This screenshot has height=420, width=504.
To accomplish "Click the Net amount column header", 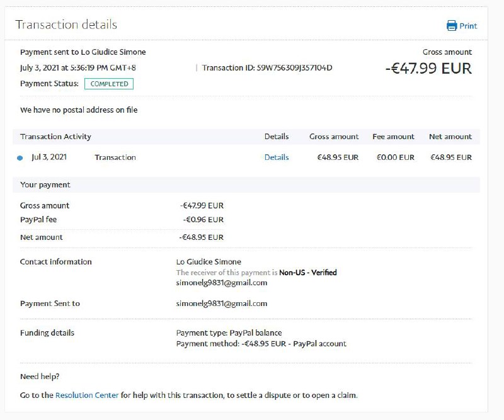I will (450, 137).
